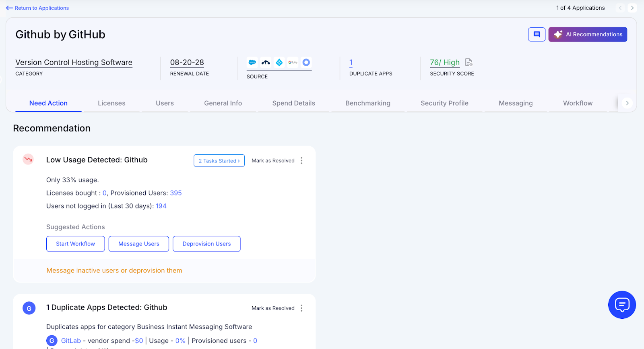The image size is (644, 349).
Task: Open the General Info tab
Action: pos(223,103)
